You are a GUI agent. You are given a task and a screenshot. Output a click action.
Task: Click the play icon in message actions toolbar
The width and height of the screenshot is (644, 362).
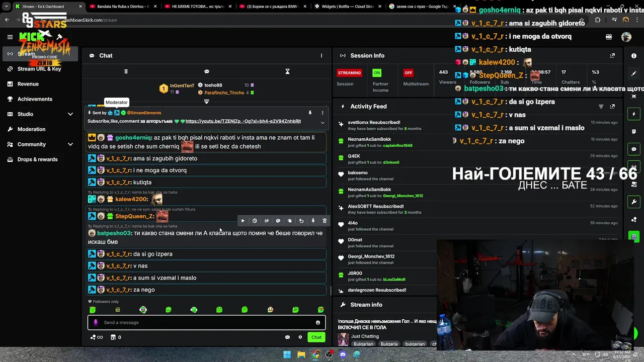point(243,221)
